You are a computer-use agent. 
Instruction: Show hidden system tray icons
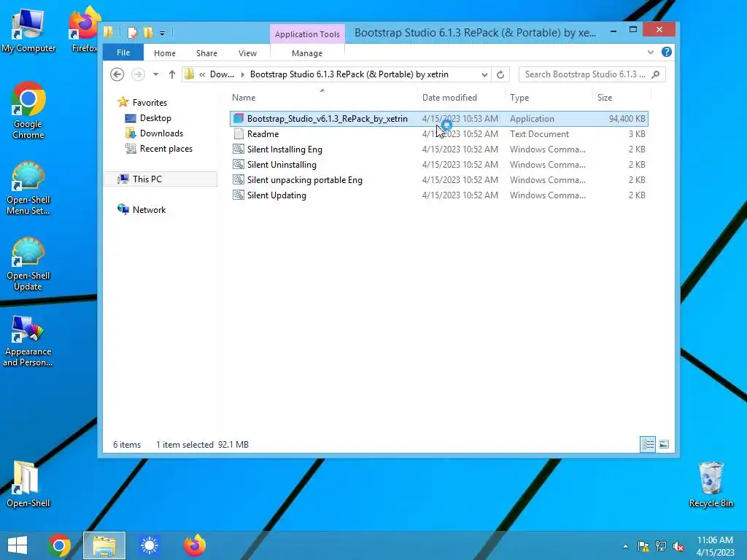tap(625, 546)
